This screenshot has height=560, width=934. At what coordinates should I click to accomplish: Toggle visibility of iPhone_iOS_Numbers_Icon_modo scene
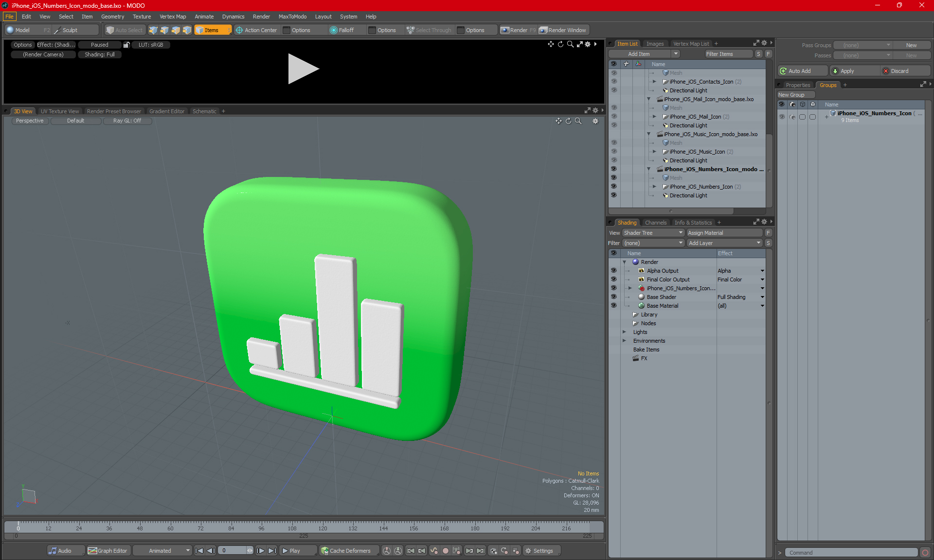click(x=614, y=169)
